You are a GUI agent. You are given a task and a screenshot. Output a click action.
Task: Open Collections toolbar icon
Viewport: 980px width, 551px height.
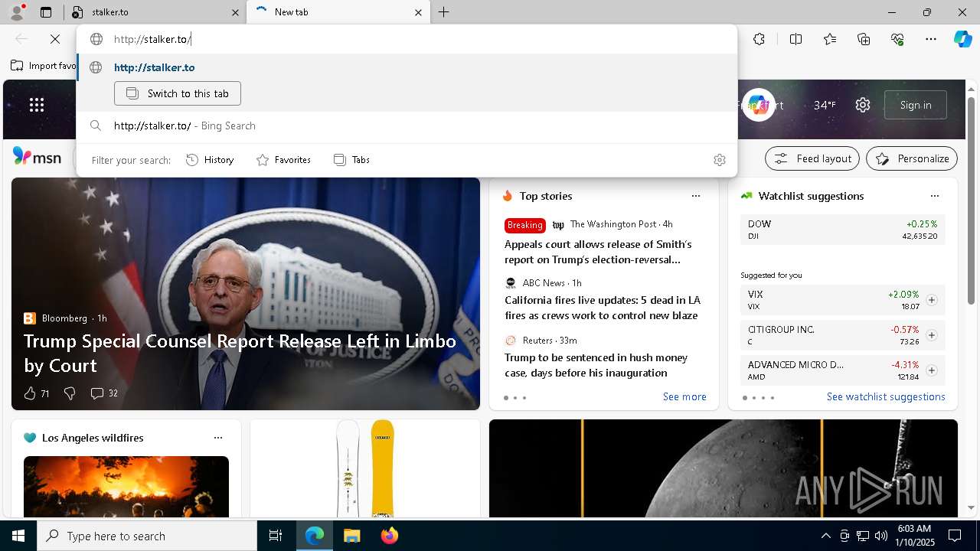[x=864, y=39]
